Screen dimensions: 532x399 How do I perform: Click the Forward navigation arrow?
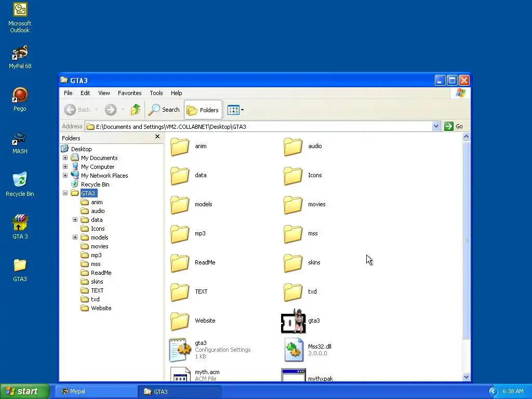click(x=111, y=110)
